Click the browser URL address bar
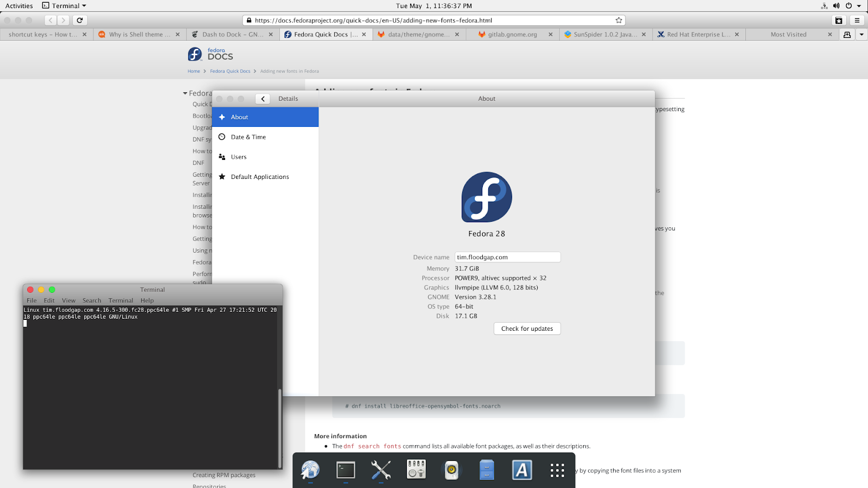868x488 pixels. (433, 20)
